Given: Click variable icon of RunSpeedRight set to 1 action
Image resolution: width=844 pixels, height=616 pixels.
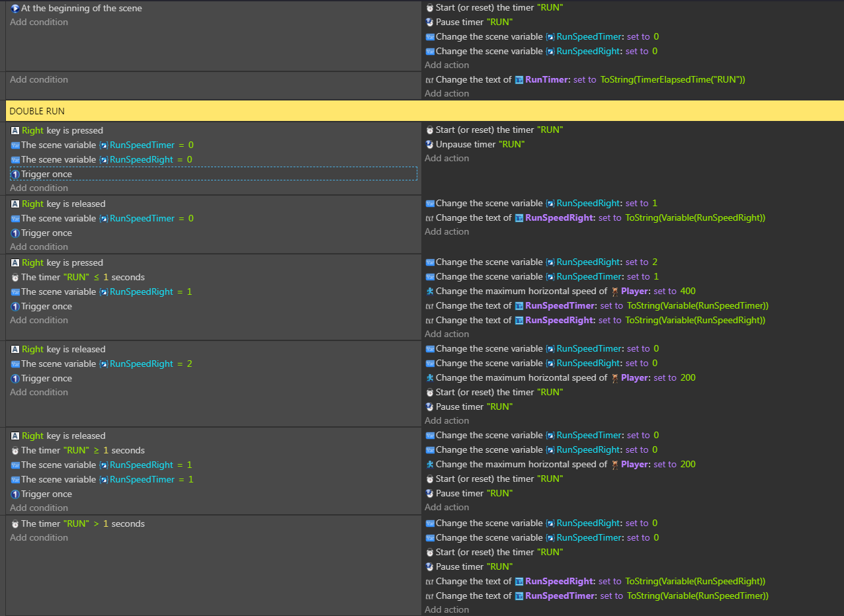Looking at the screenshot, I should point(430,203).
